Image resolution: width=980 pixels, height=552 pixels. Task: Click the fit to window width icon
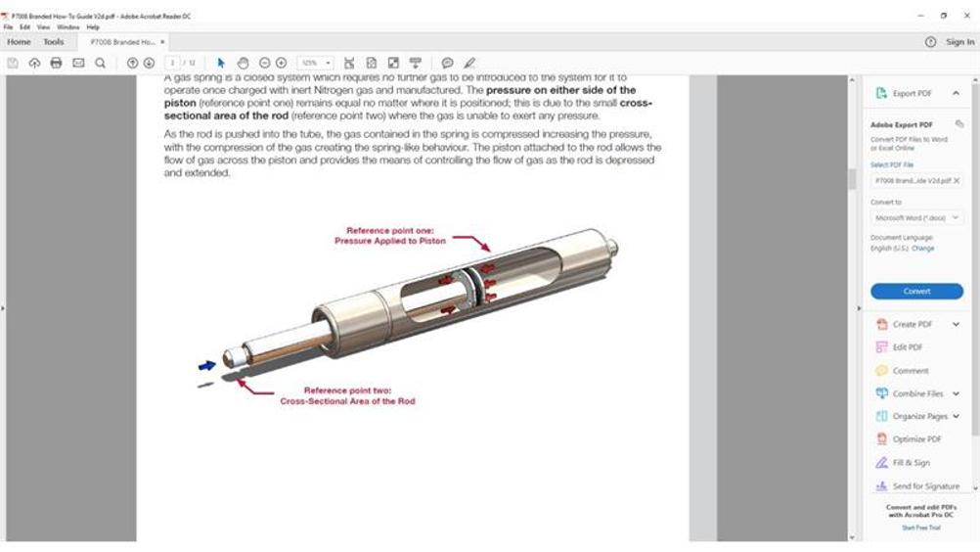point(349,64)
